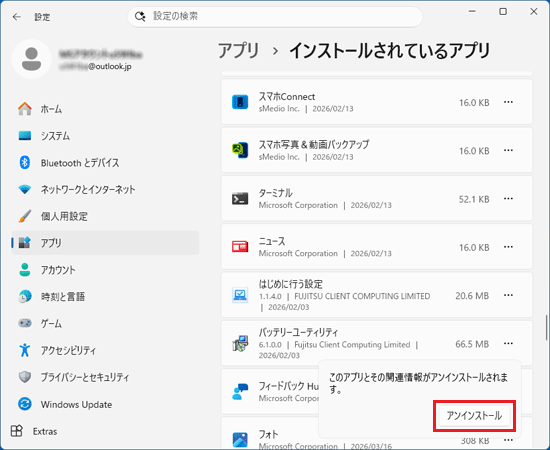Open ホーム in the sidebar
550x450 pixels.
pyautogui.click(x=105, y=109)
